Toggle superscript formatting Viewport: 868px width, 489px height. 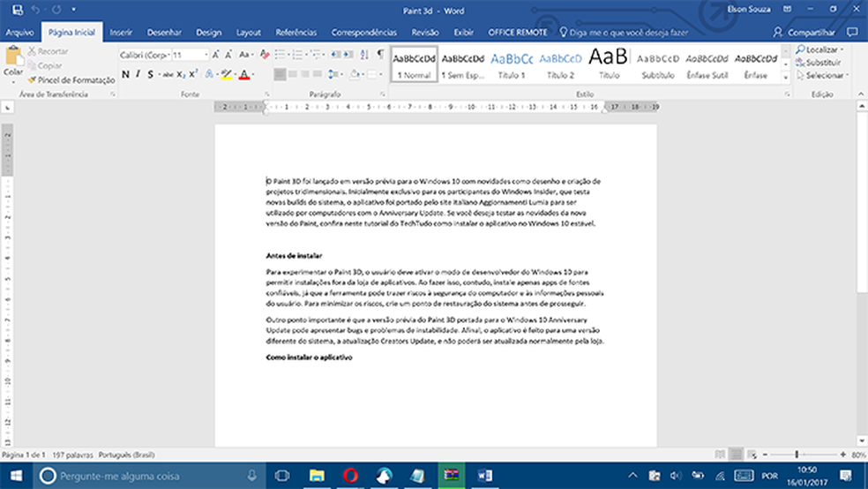click(193, 73)
